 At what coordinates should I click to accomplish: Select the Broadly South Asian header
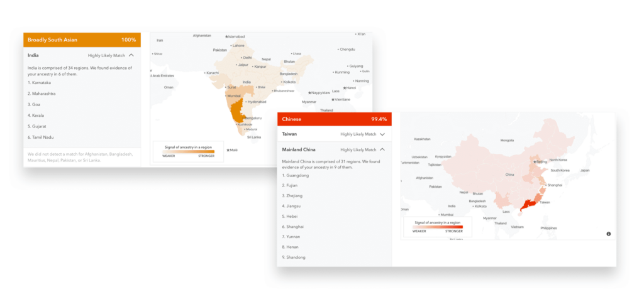(82, 40)
